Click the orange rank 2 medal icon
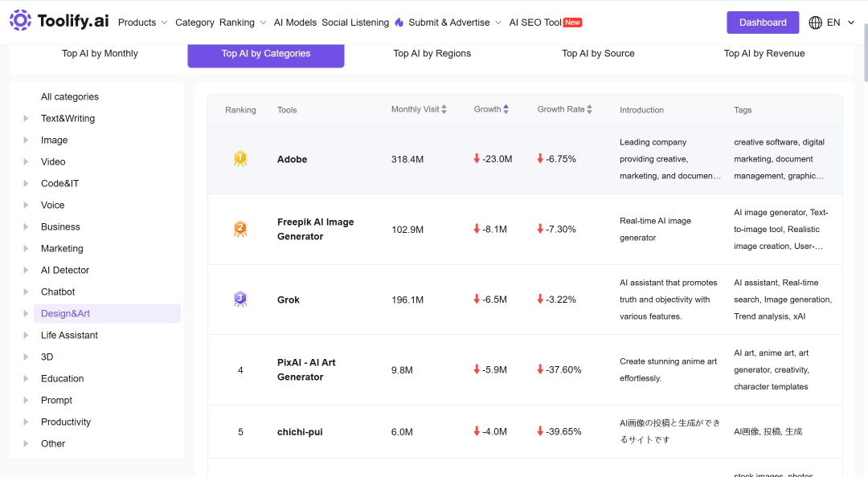 pyautogui.click(x=240, y=229)
